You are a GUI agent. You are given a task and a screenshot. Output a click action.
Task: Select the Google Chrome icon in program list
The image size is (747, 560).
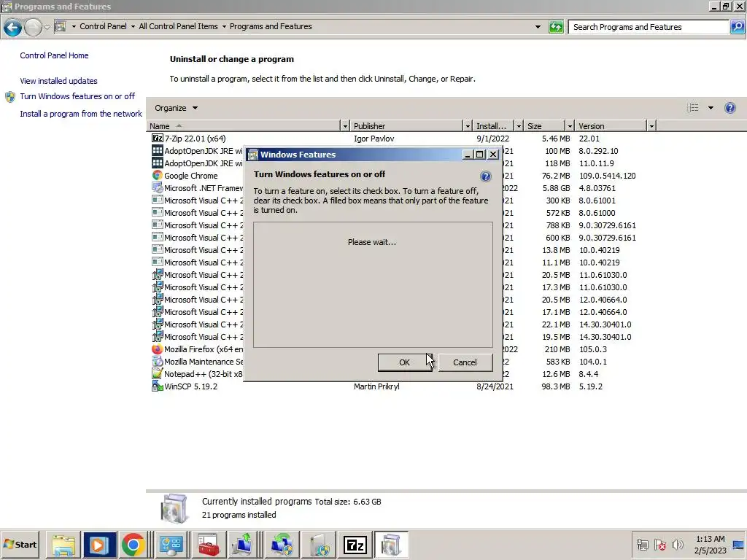pyautogui.click(x=158, y=175)
